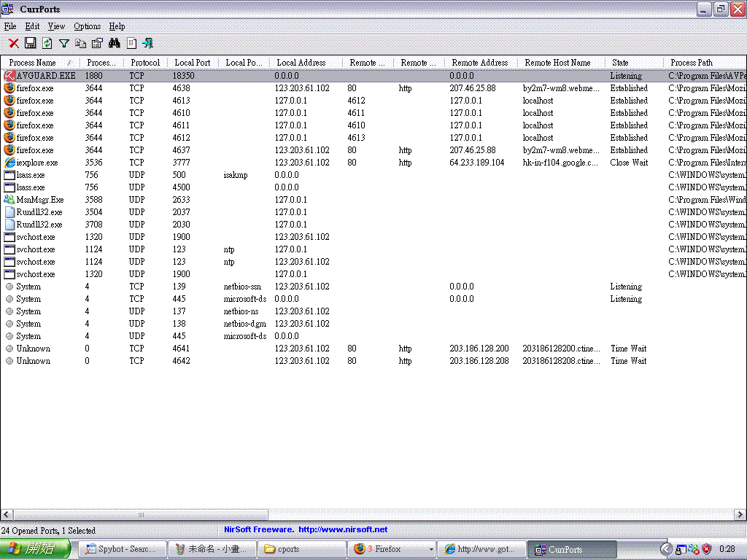Open the filter funnel icon in toolbar
This screenshot has height=560, width=747.
(64, 43)
